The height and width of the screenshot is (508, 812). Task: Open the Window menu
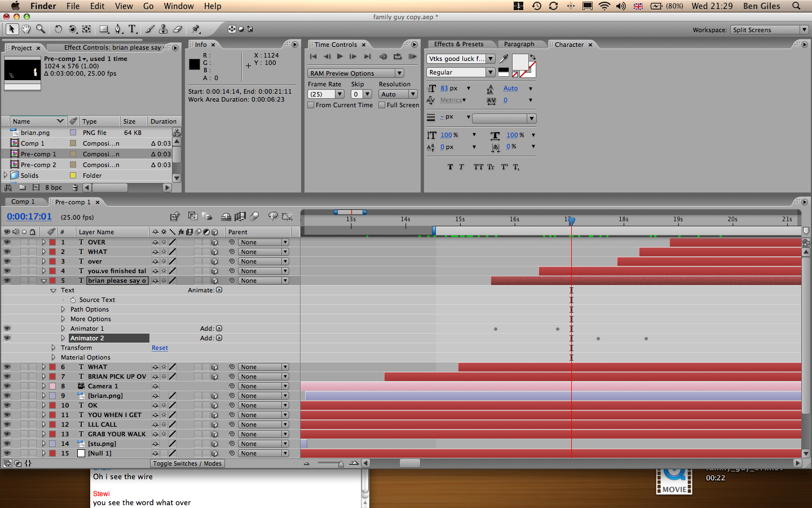point(179,6)
